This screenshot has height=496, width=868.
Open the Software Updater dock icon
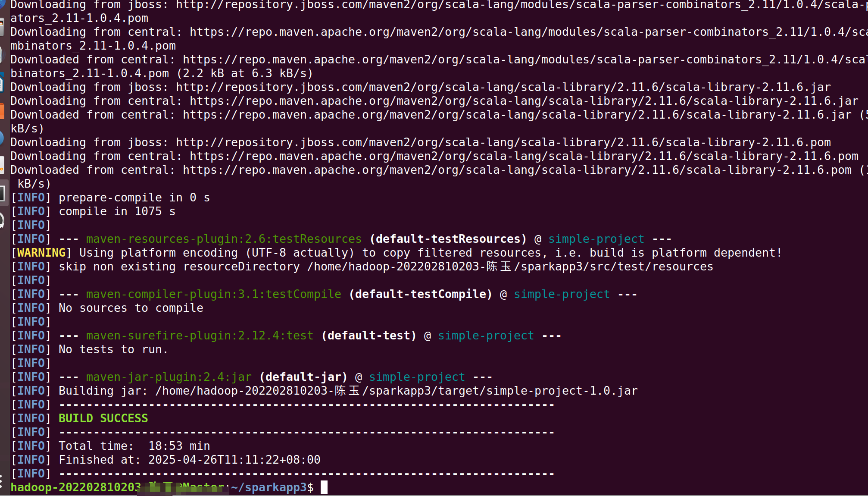(x=2, y=221)
